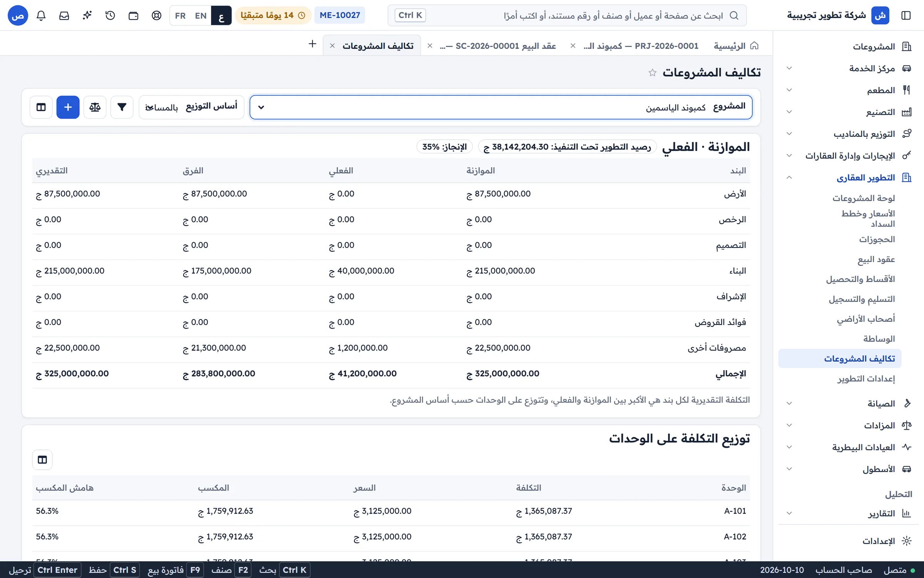Click the ME-10027 badge

pos(340,15)
